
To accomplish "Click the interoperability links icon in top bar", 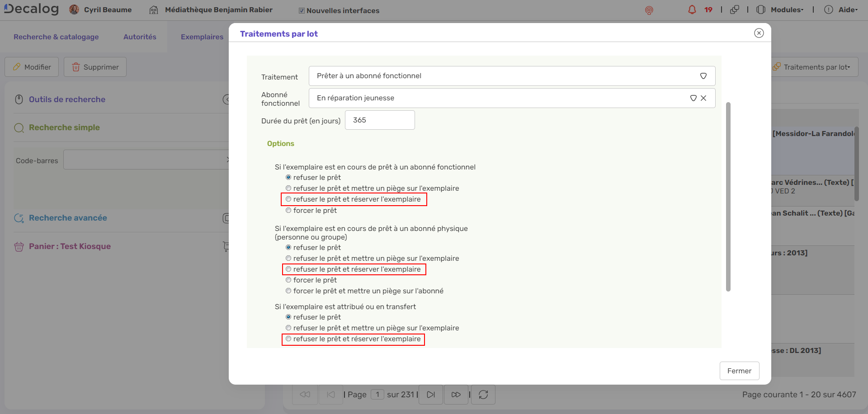I will [735, 9].
